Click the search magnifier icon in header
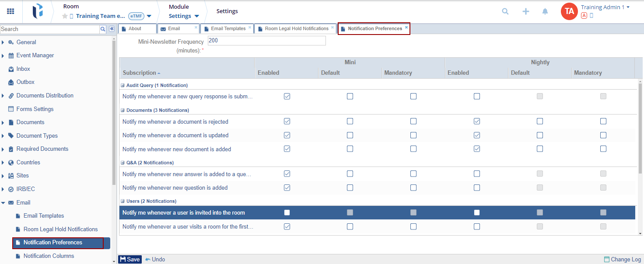644x264 pixels. [x=505, y=12]
